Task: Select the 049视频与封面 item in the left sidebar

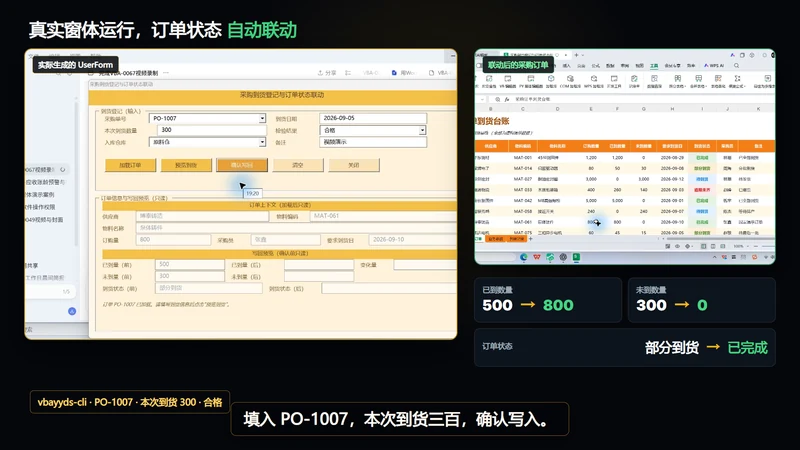Action: [x=45, y=220]
